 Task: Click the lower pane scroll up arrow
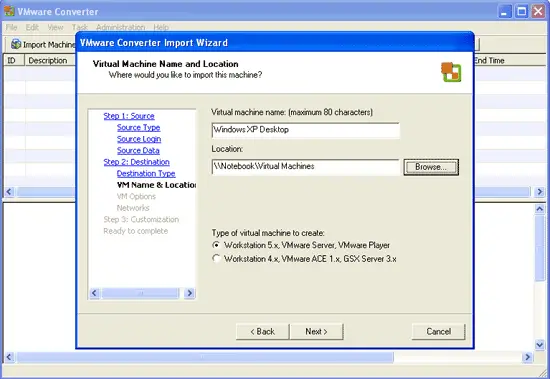click(x=539, y=209)
